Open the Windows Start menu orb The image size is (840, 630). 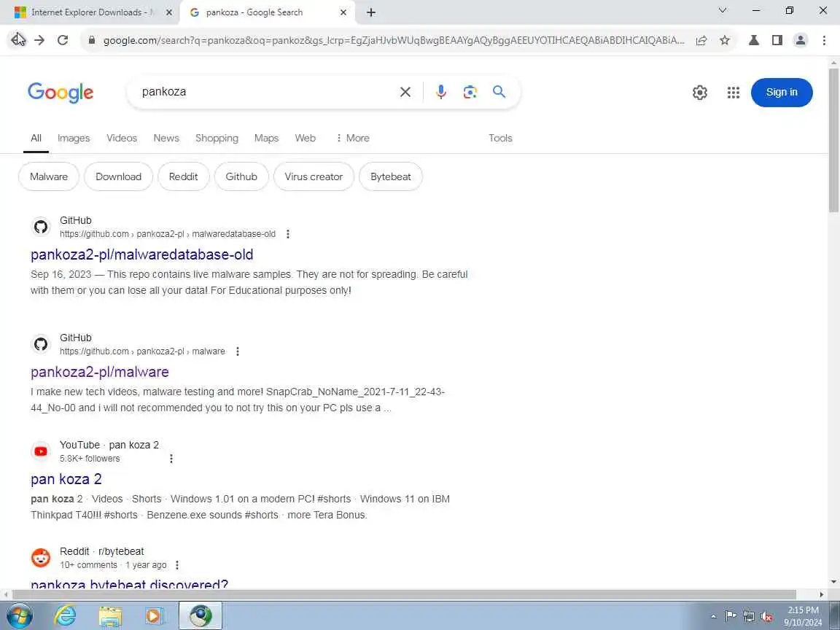(x=20, y=616)
